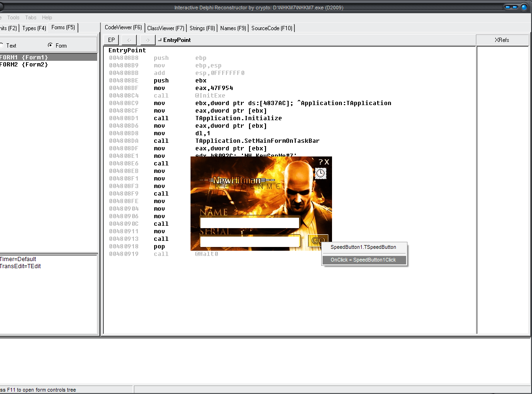Viewport: 532px width, 394px height.
Task: Select FORM1 {Form1} in the forms list
Action: pyautogui.click(x=49, y=57)
